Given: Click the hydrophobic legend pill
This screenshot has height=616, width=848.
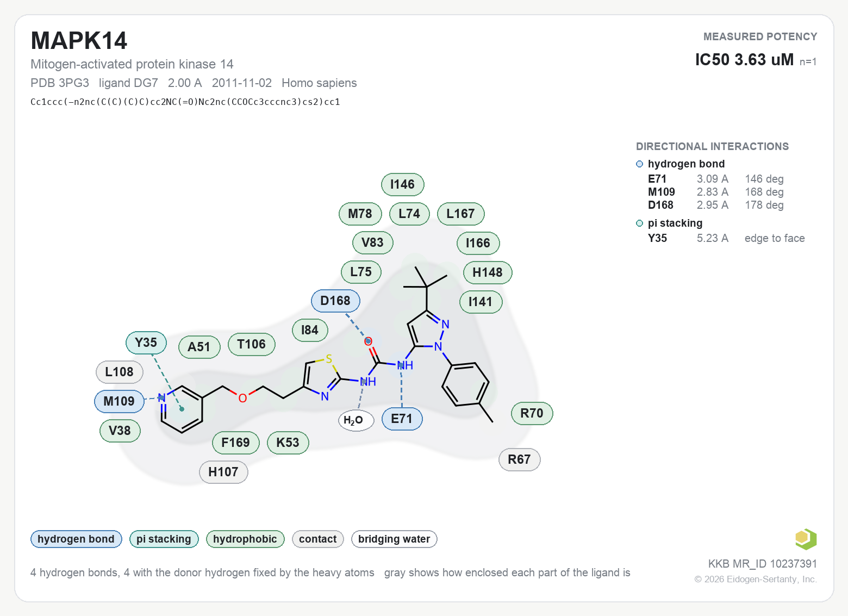Looking at the screenshot, I should pyautogui.click(x=245, y=539).
